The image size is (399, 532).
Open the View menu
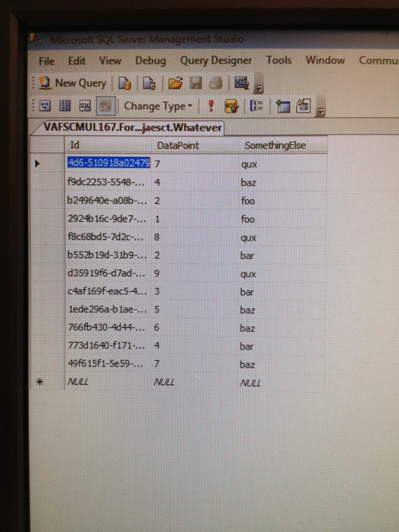click(x=110, y=61)
